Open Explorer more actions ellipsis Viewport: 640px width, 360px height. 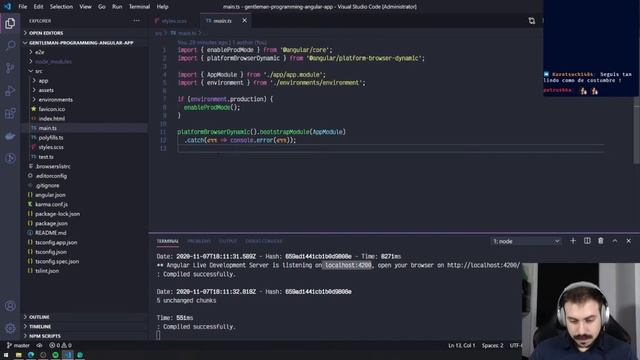(x=137, y=20)
